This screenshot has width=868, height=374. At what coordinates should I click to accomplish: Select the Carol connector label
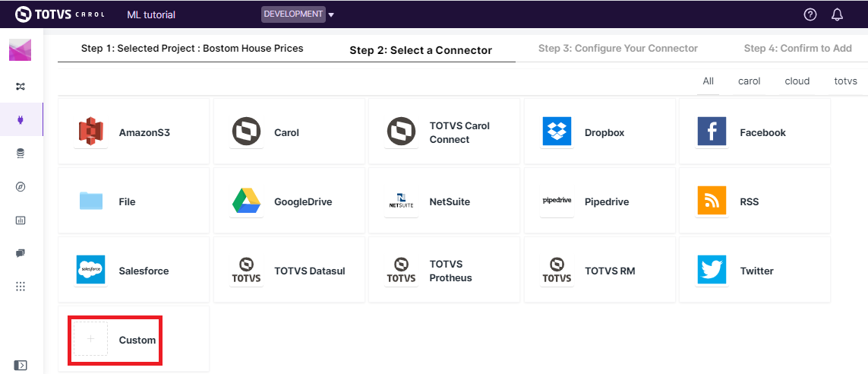(x=286, y=132)
